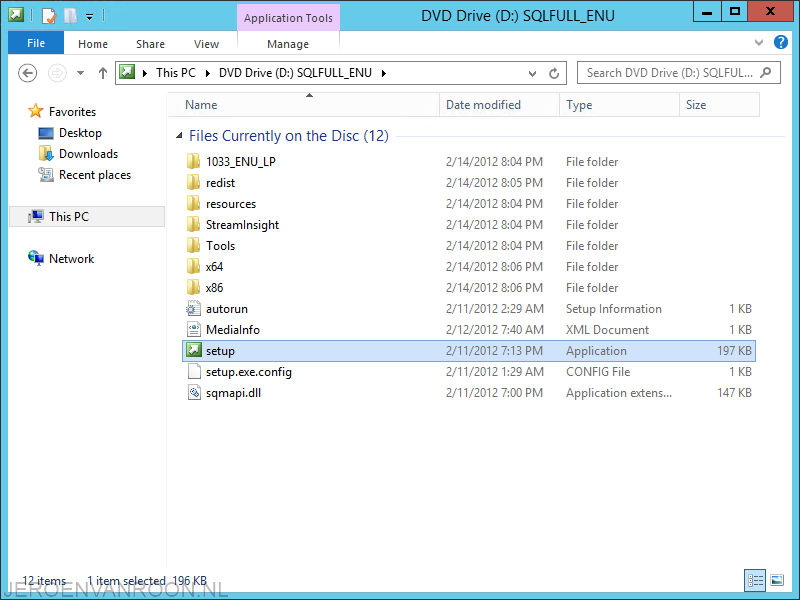Image resolution: width=800 pixels, height=600 pixels.
Task: Click the window system icon in title bar
Action: (16, 14)
